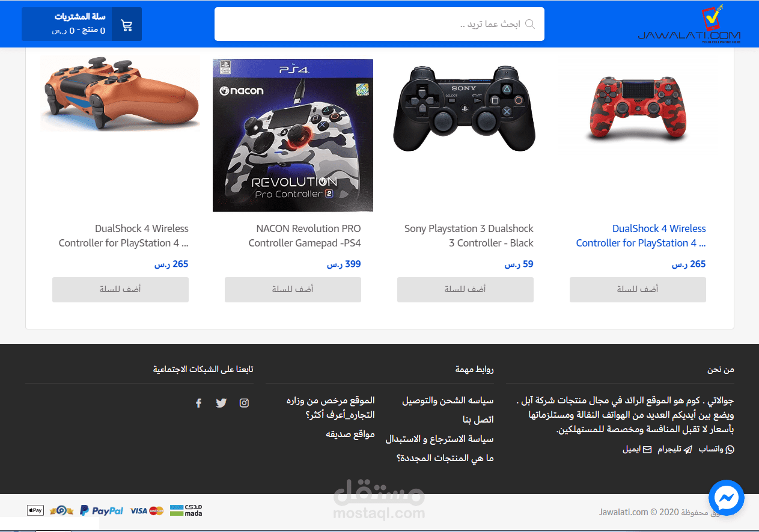Image resolution: width=759 pixels, height=532 pixels.
Task: Launch the Messenger chat bubble
Action: 727,498
